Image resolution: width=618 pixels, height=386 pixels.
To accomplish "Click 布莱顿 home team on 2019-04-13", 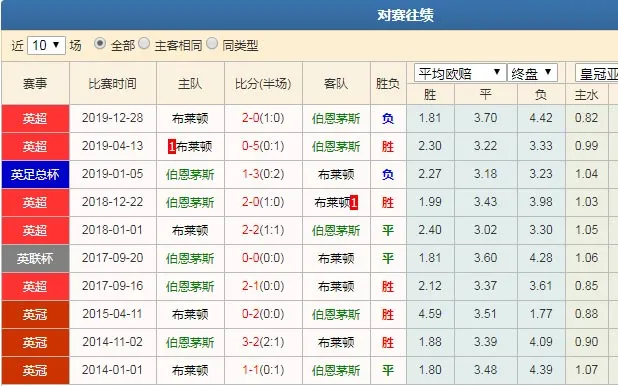I will tap(194, 146).
